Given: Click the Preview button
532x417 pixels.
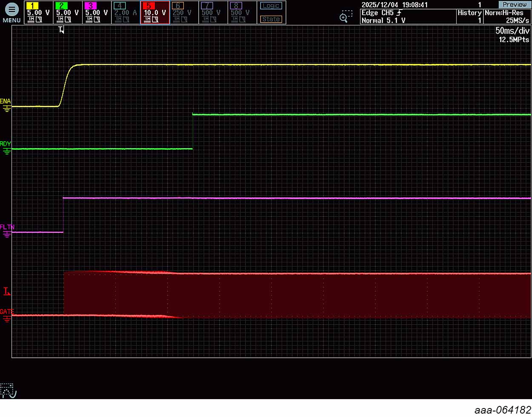Looking at the screenshot, I should (x=514, y=4).
